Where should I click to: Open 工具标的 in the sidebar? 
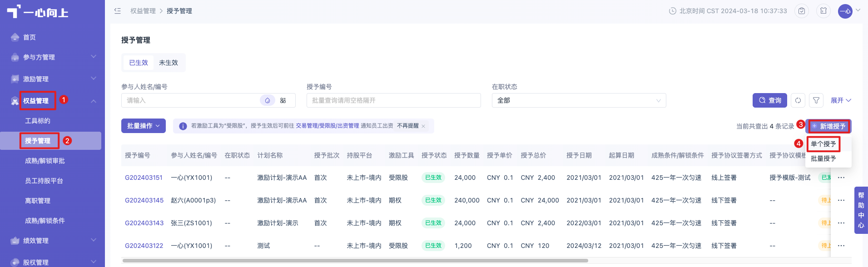[x=38, y=121]
